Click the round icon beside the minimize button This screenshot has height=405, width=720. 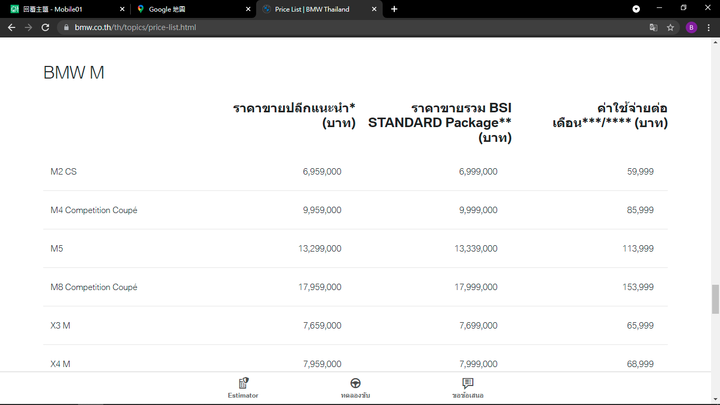tap(636, 9)
